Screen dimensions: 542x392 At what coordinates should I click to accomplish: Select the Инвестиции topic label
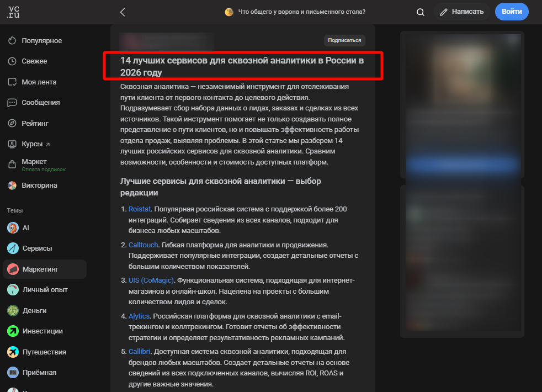pos(42,331)
